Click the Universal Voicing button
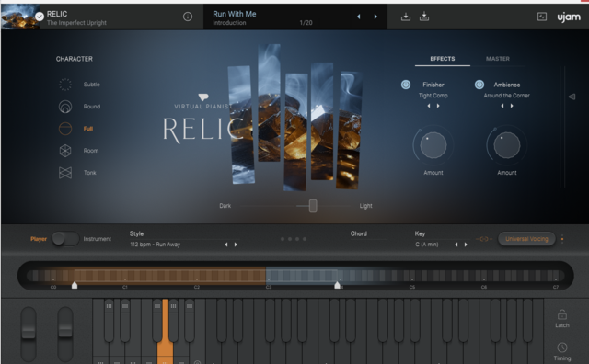Image resolution: width=589 pixels, height=364 pixels. tap(526, 239)
